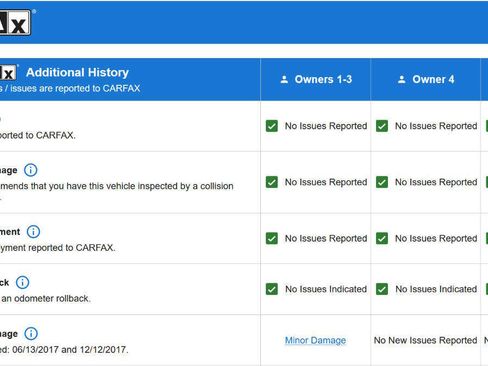Click green check in collision row under Owners 1-3
The width and height of the screenshot is (488, 366).
[x=272, y=182]
